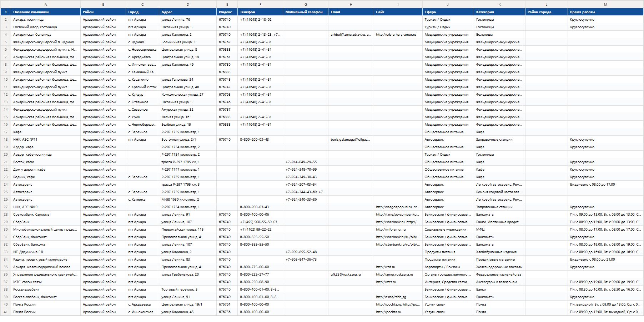Select the 'МТС, салон связи' cell

click(x=46, y=282)
